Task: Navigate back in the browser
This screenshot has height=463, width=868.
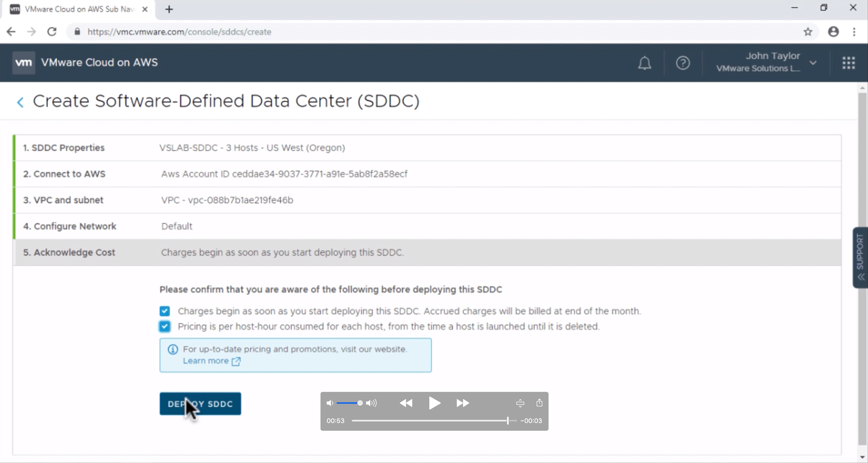Action: pyautogui.click(x=11, y=32)
